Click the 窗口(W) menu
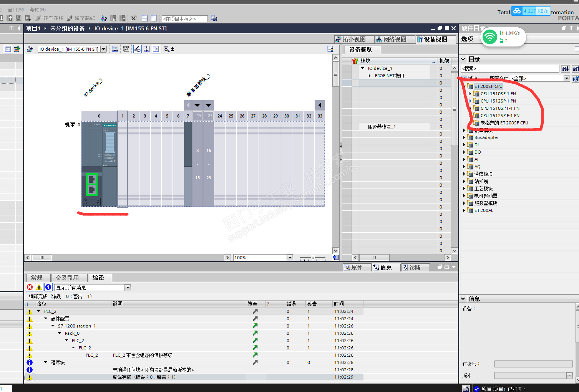Viewport: 579px width, 392px height. point(16,10)
